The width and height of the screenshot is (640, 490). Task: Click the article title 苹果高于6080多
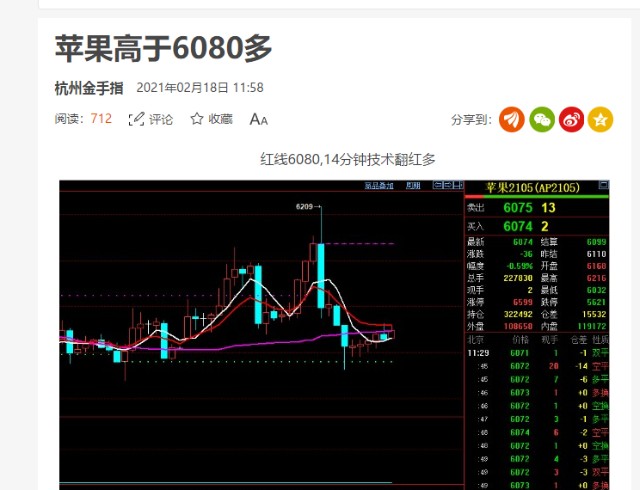pyautogui.click(x=164, y=45)
